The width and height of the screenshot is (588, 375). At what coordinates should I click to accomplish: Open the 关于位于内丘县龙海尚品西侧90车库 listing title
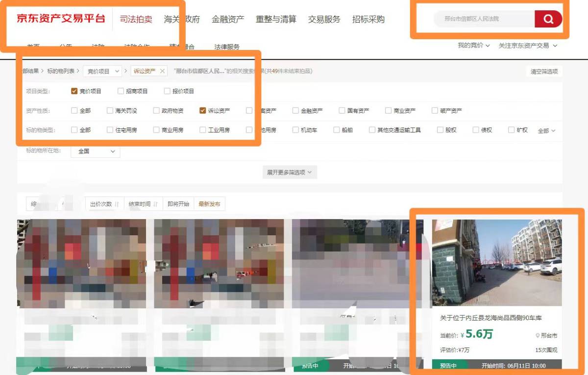click(491, 318)
